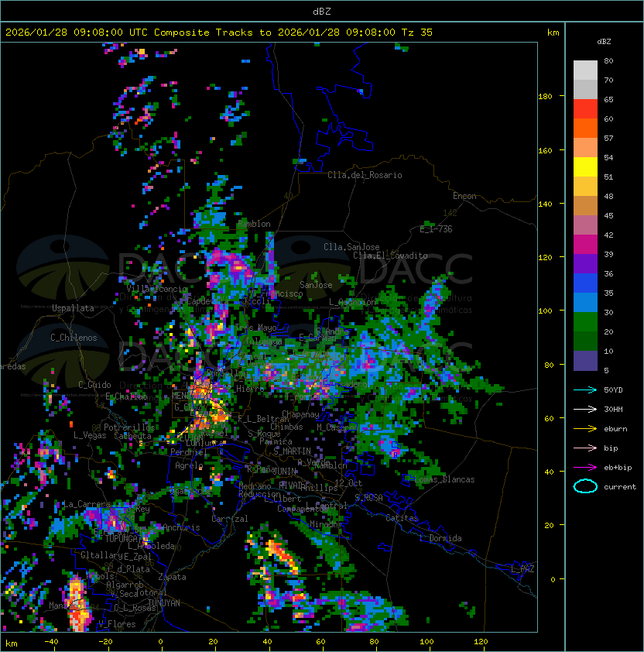Click the white 30HM arrow in legend
Viewport: 644px width, 652px height.
point(585,409)
